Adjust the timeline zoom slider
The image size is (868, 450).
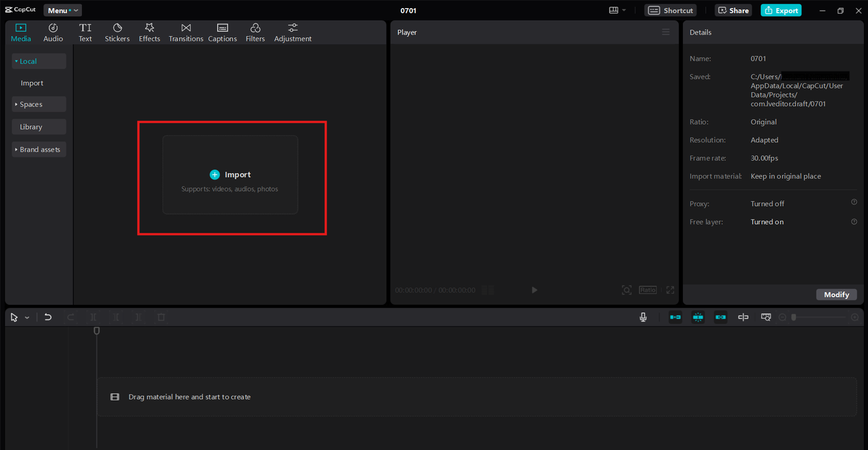pyautogui.click(x=818, y=317)
